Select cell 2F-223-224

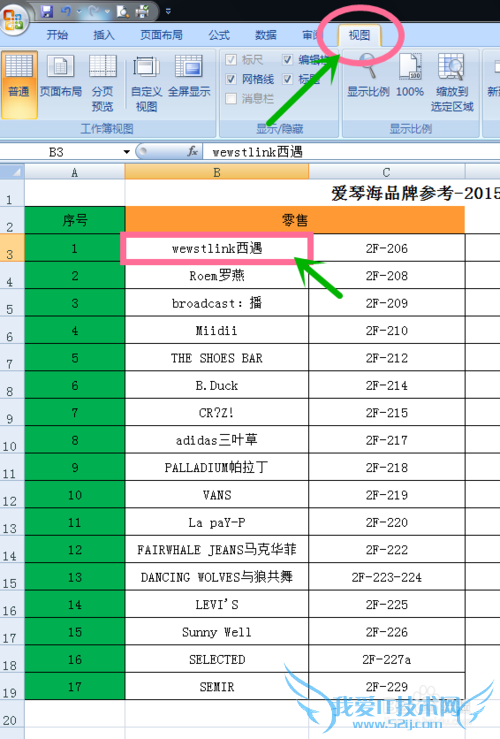[386, 577]
